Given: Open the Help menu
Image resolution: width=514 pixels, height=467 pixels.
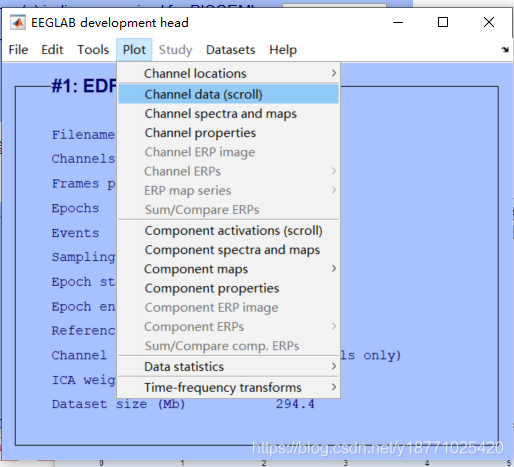Looking at the screenshot, I should tap(283, 50).
